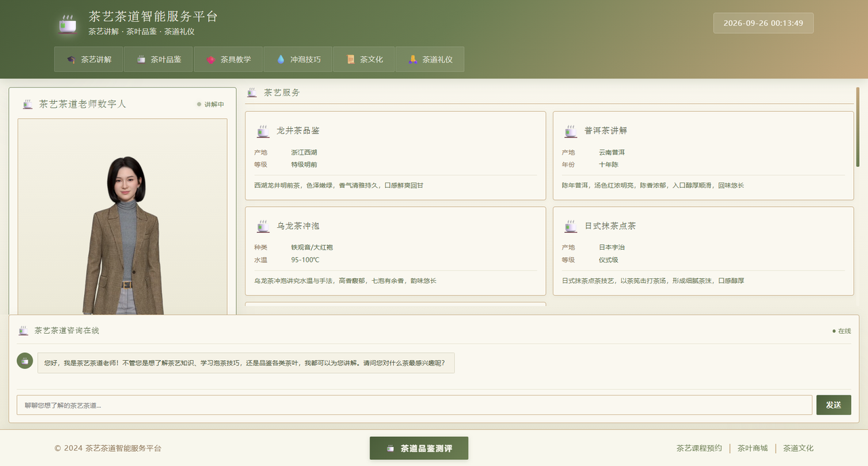This screenshot has height=466, width=868.
Task: Click the 95-100℃ water temperature value
Action: pos(305,260)
